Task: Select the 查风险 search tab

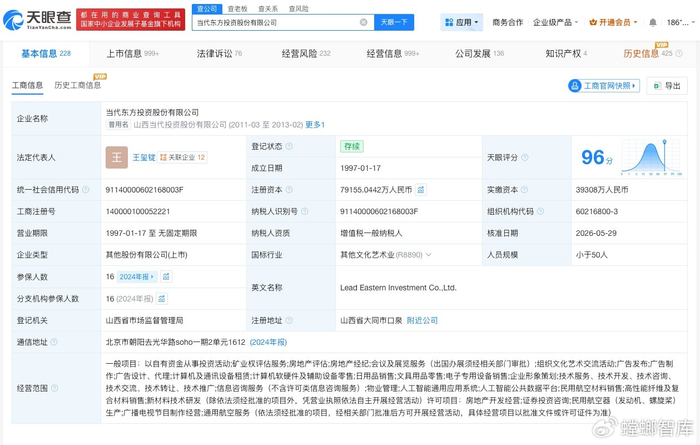Action: 298,8
